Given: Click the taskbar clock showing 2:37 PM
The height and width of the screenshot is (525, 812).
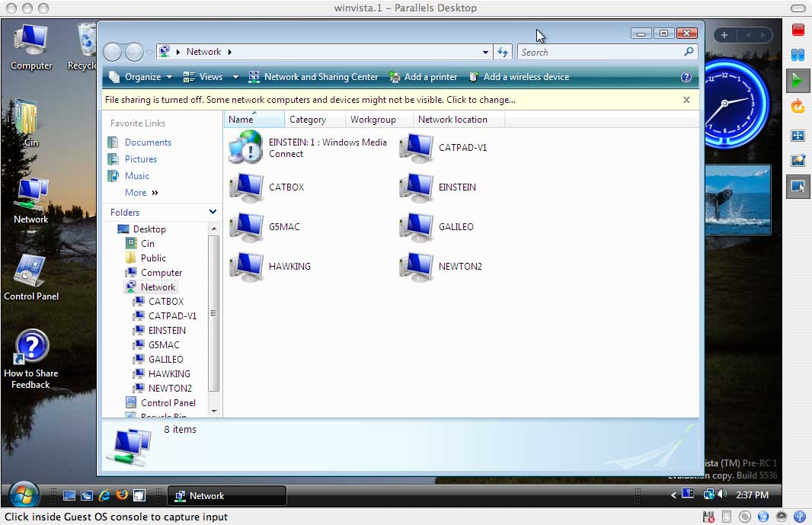Looking at the screenshot, I should tap(752, 495).
